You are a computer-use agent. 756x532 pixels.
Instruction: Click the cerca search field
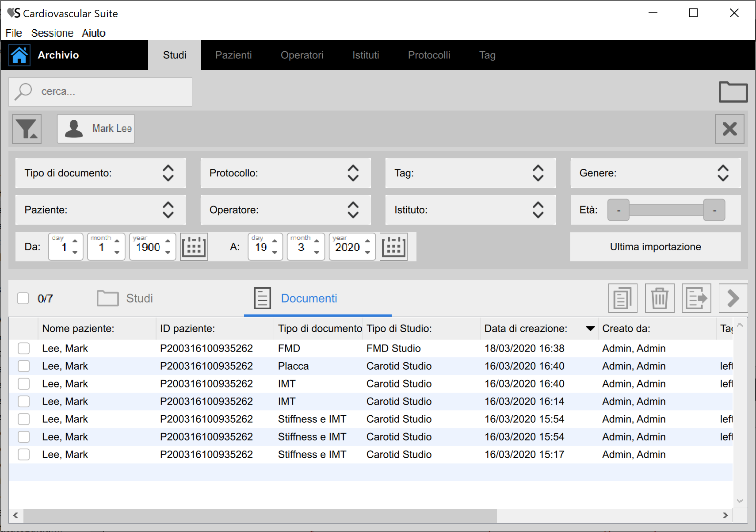[100, 92]
